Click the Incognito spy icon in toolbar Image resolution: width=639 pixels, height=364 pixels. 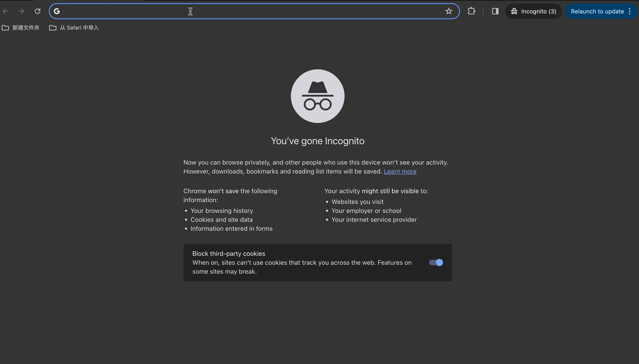pos(514,11)
